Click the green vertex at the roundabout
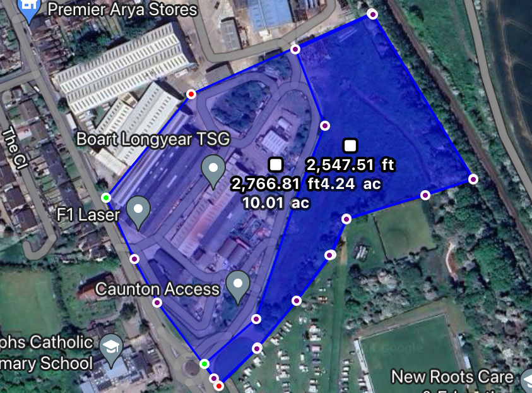This screenshot has height=393, width=532. click(204, 364)
